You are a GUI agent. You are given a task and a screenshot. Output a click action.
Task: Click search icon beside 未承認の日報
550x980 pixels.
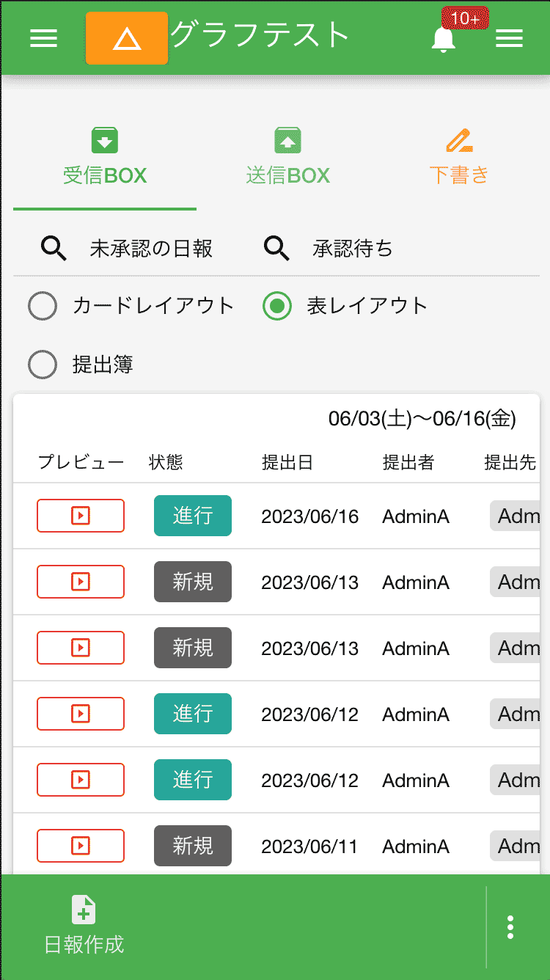[54, 249]
